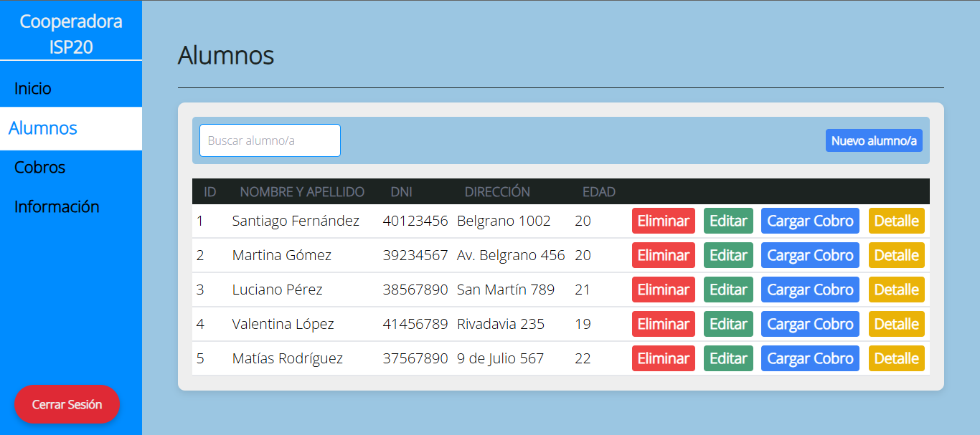
Task: Select the name Santiago Fernández
Action: pyautogui.click(x=296, y=221)
